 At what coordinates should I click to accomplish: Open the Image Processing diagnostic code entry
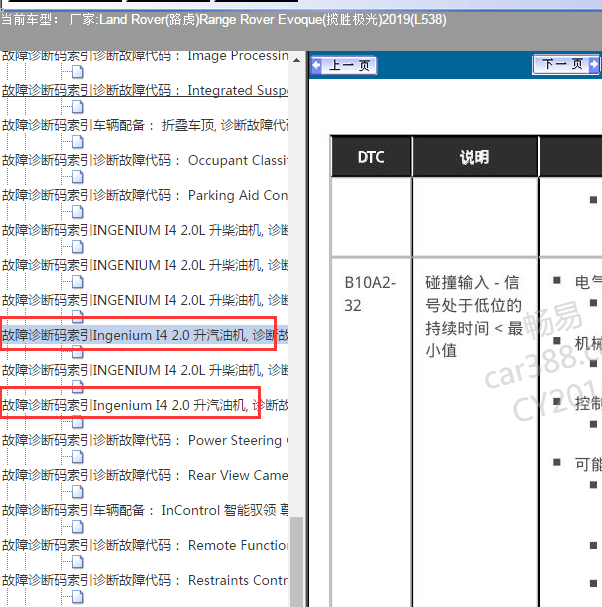point(145,56)
